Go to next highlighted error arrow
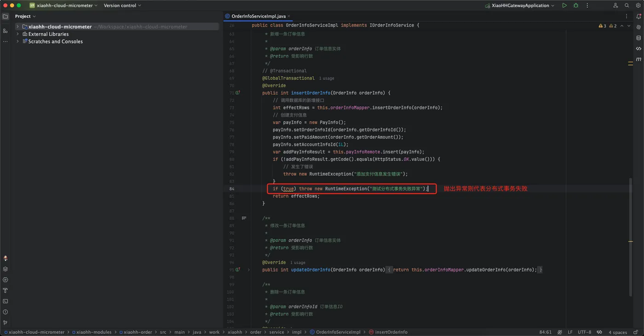The width and height of the screenshot is (644, 336). pyautogui.click(x=629, y=26)
